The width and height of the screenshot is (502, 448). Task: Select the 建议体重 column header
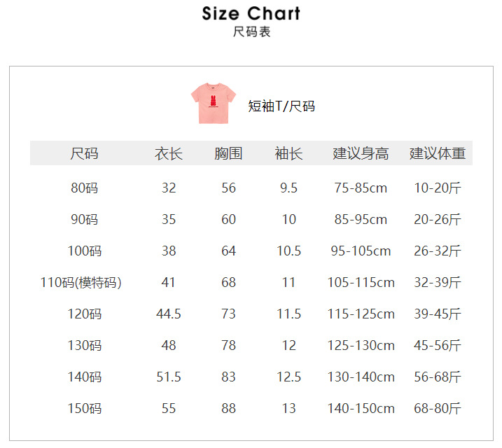pos(438,153)
